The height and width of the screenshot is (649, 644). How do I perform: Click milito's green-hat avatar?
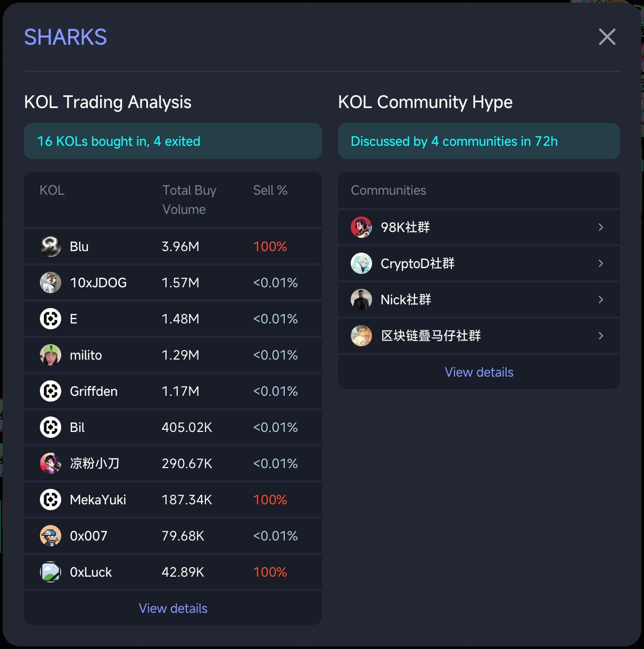[x=51, y=355]
